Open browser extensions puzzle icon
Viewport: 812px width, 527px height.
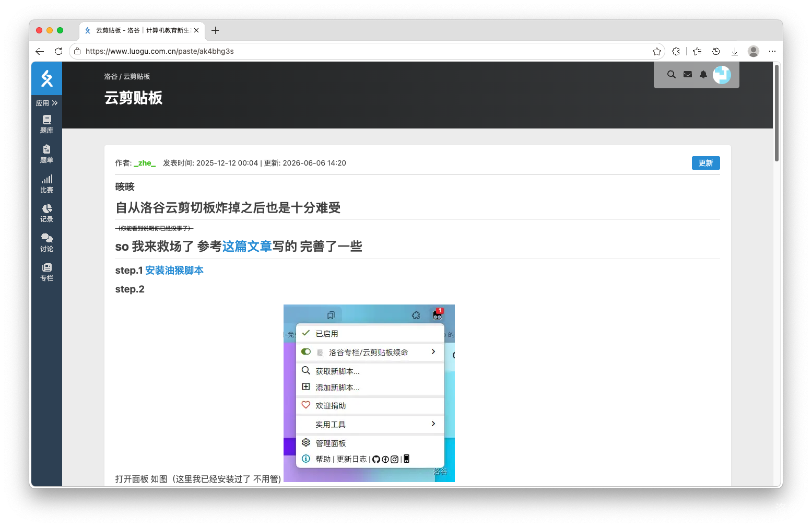(676, 51)
